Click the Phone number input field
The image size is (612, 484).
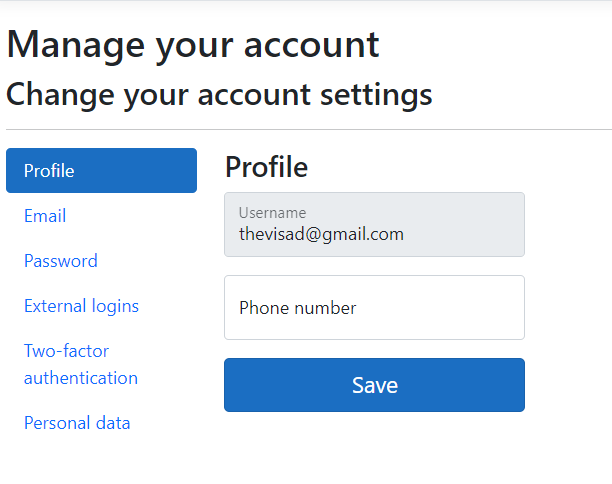click(x=374, y=308)
